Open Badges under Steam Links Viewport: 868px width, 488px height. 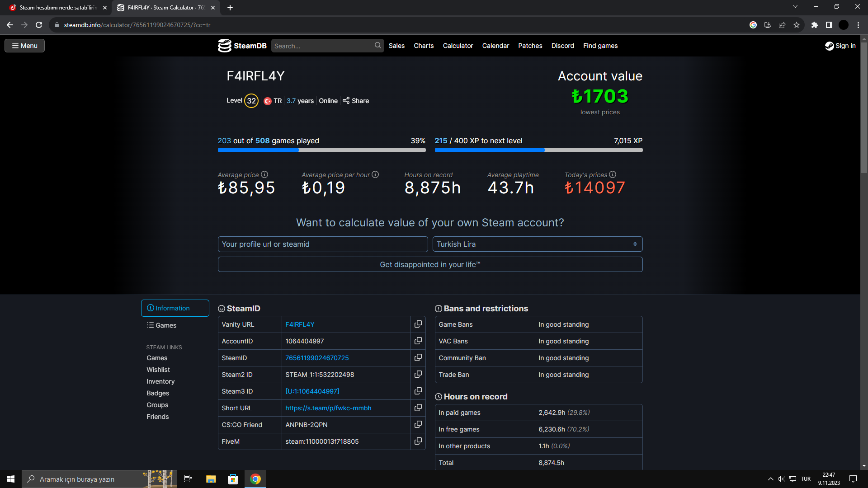click(158, 393)
